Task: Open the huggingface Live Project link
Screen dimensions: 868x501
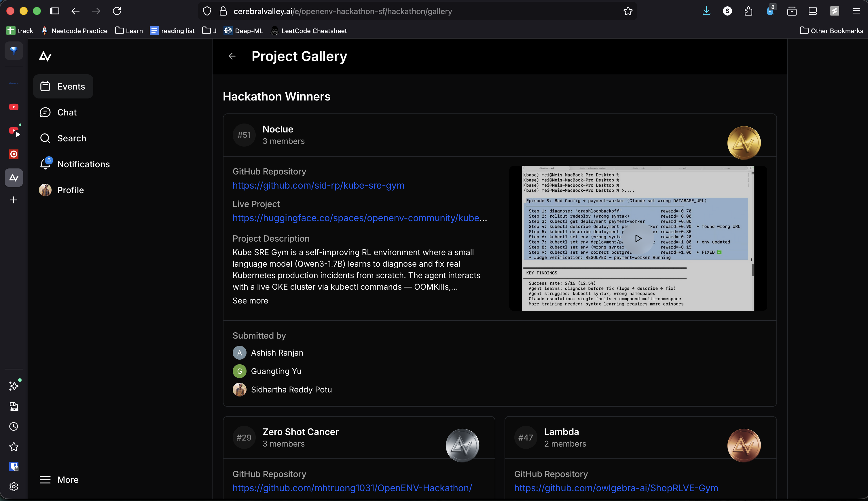Action: pos(360,218)
